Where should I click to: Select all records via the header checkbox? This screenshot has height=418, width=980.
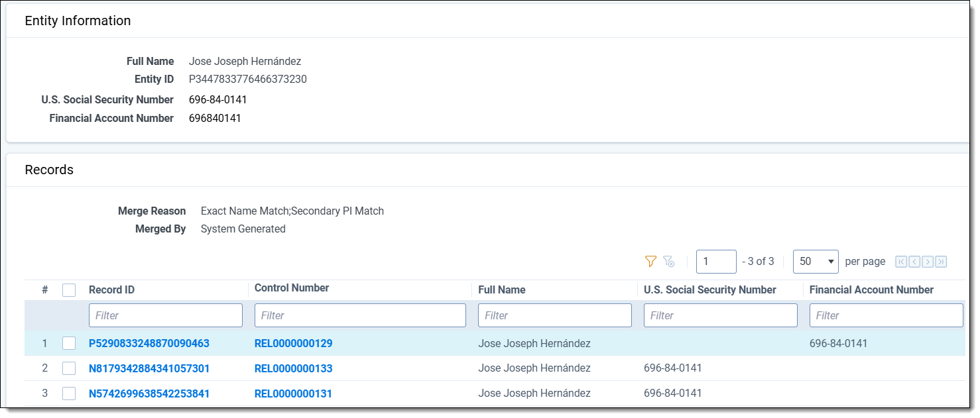tap(69, 289)
